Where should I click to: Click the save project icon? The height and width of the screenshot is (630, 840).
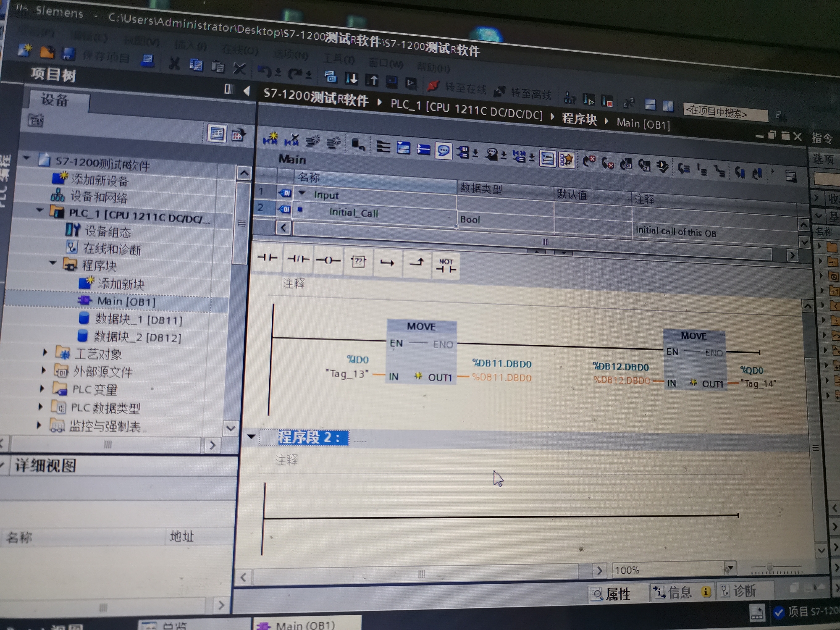[68, 54]
